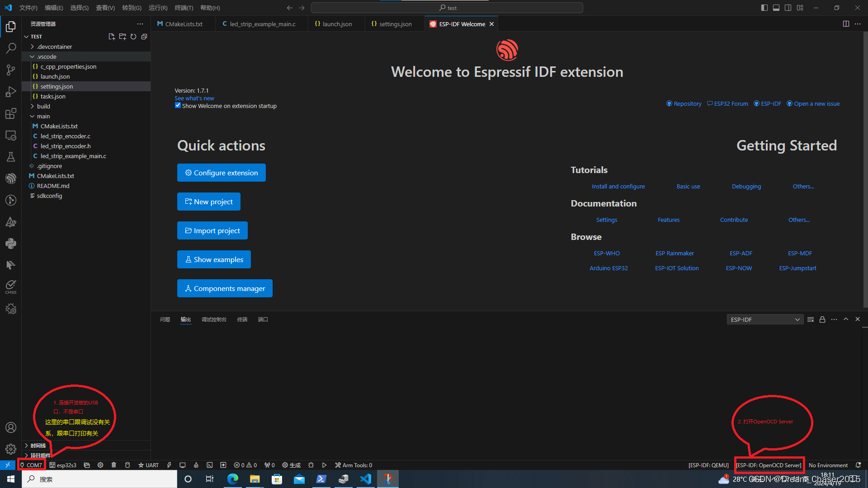Run build, flash and monitor flame icon
This screenshot has height=488, width=868.
pos(196,465)
